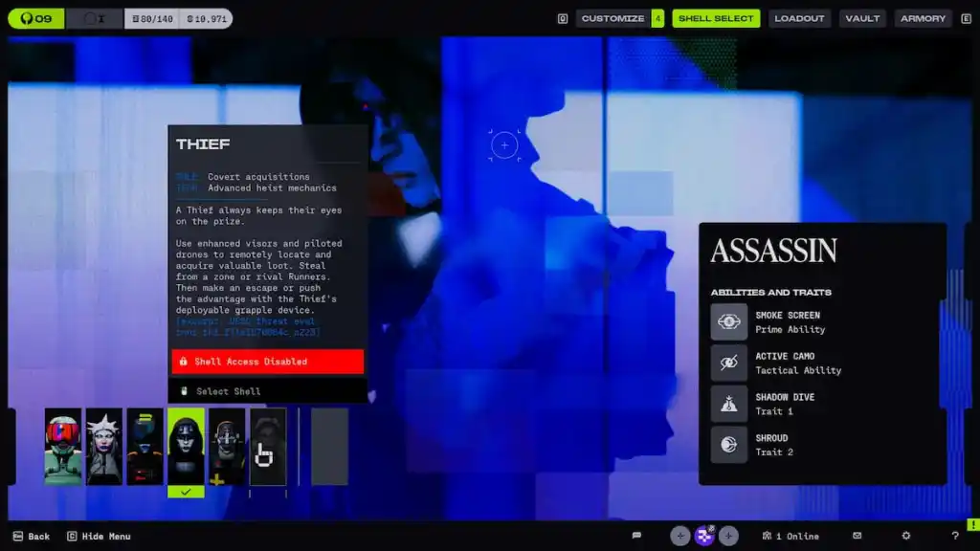
Task: Select the Shroud trait icon
Action: [728, 445]
